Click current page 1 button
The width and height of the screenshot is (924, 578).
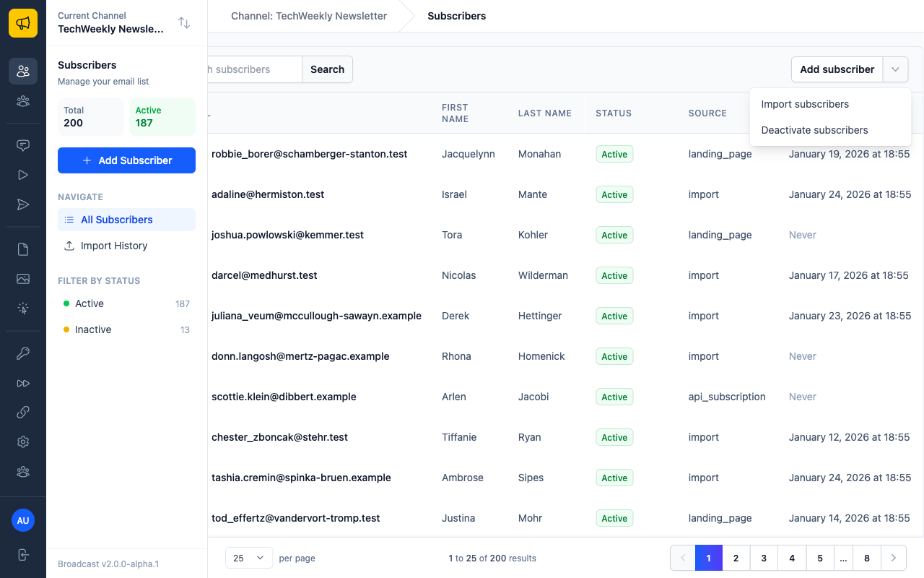(709, 558)
